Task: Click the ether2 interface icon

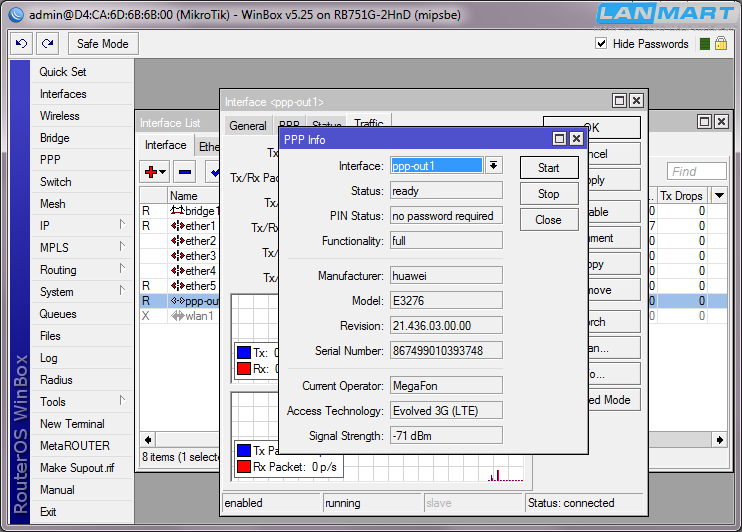Action: 177,241
